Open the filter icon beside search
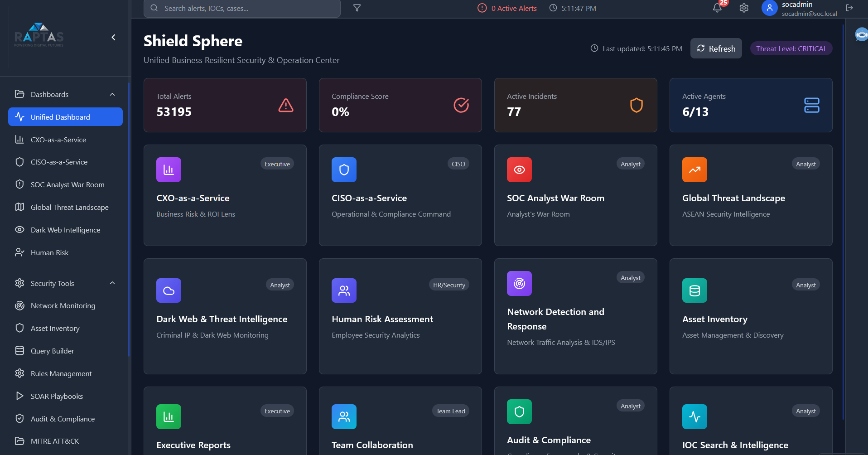Screen dimensions: 868x455 (x=357, y=8)
